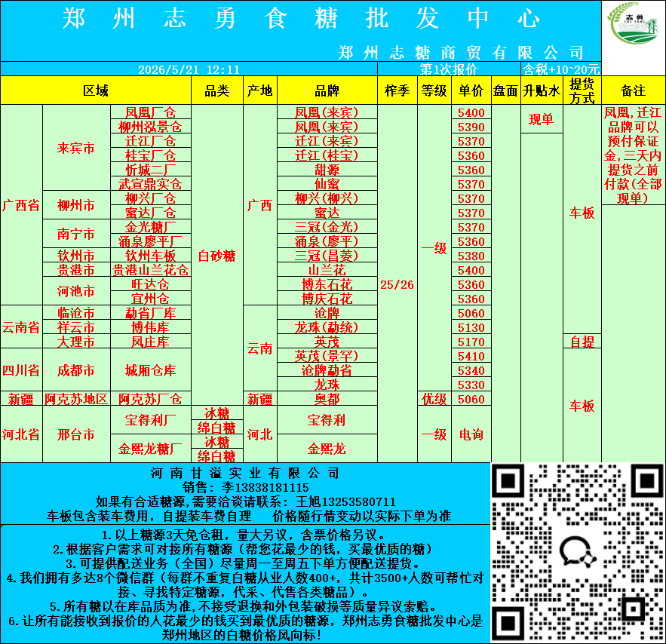Image resolution: width=666 pixels, height=644 pixels.
Task: Select the 大理市 cell
Action: 76,342
